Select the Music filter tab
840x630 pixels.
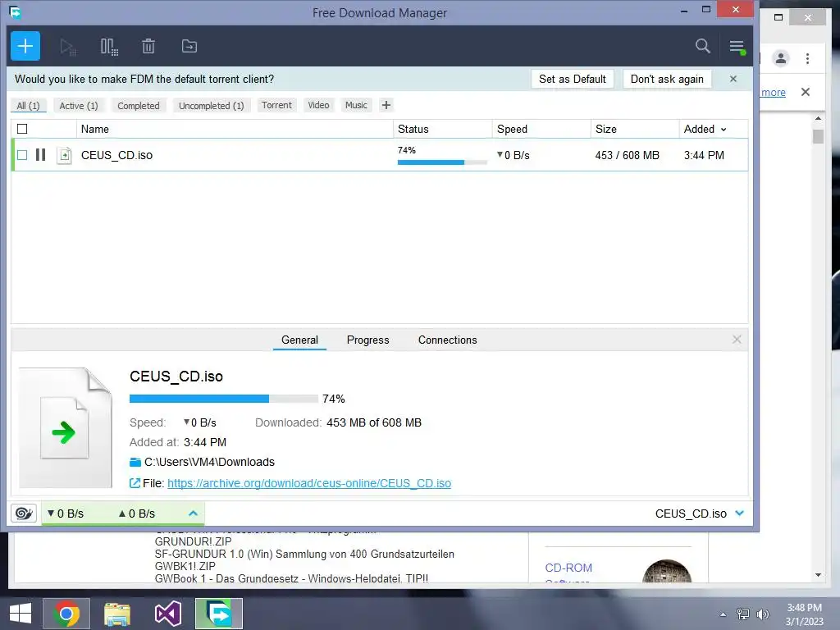point(356,105)
